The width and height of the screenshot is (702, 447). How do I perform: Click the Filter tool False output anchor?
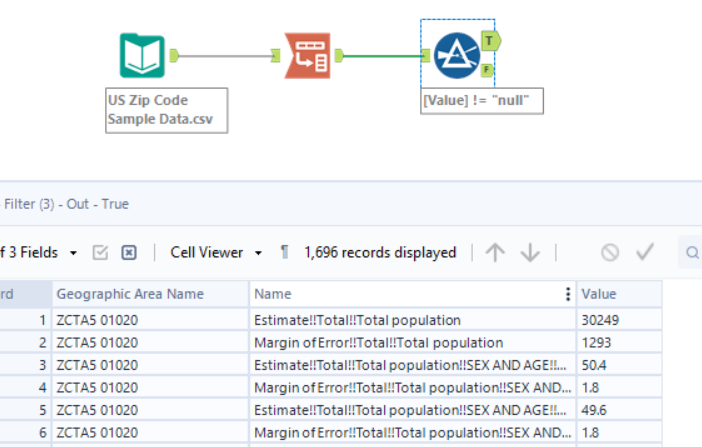point(487,70)
